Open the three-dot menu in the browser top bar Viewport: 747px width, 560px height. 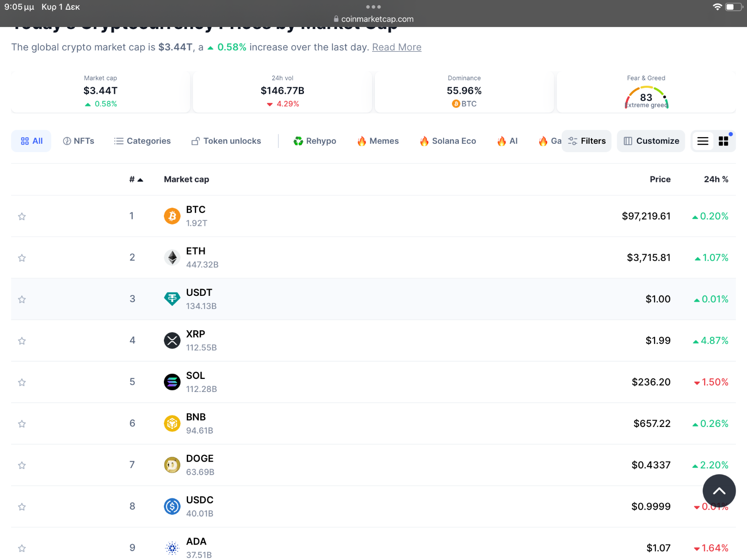click(373, 7)
